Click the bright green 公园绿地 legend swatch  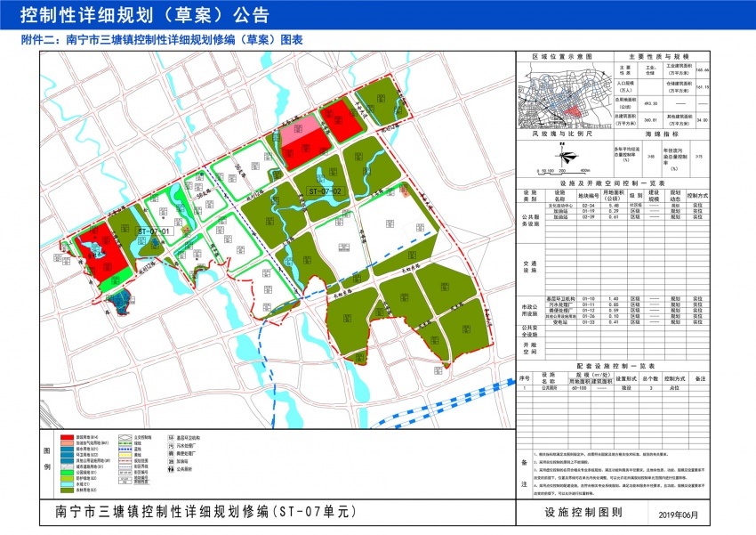pos(67,473)
